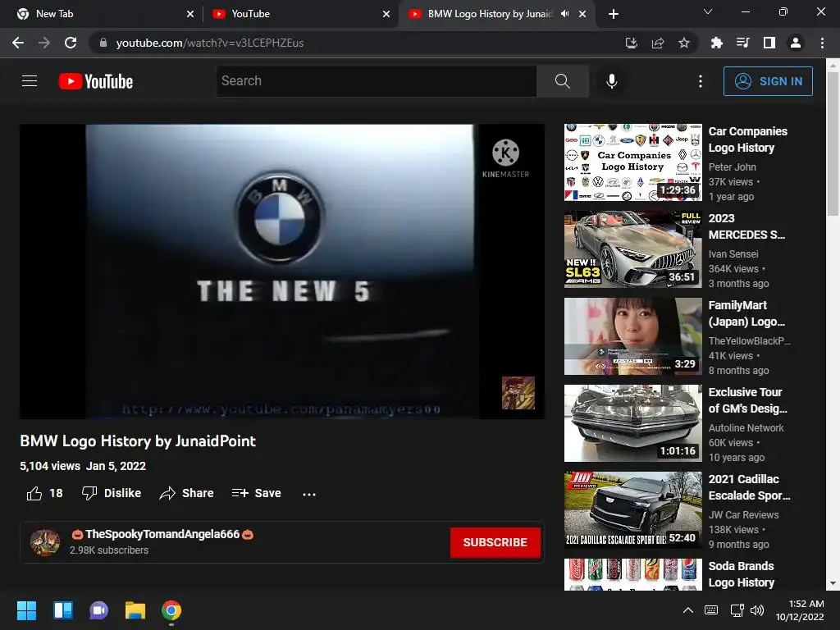Switch to the New Tab browser tab
The height and width of the screenshot is (630, 840).
[102, 14]
